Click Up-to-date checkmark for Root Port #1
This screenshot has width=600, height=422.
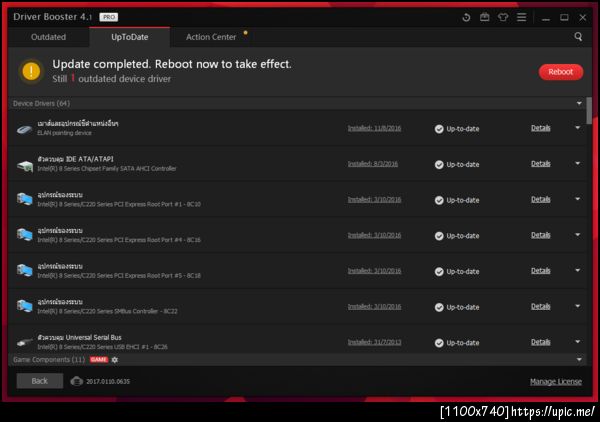tap(439, 200)
